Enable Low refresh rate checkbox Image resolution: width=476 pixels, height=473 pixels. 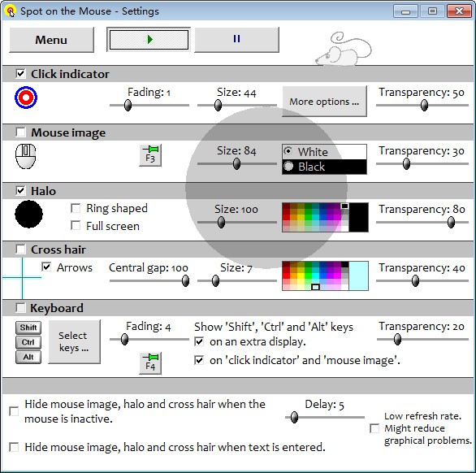[x=374, y=428]
